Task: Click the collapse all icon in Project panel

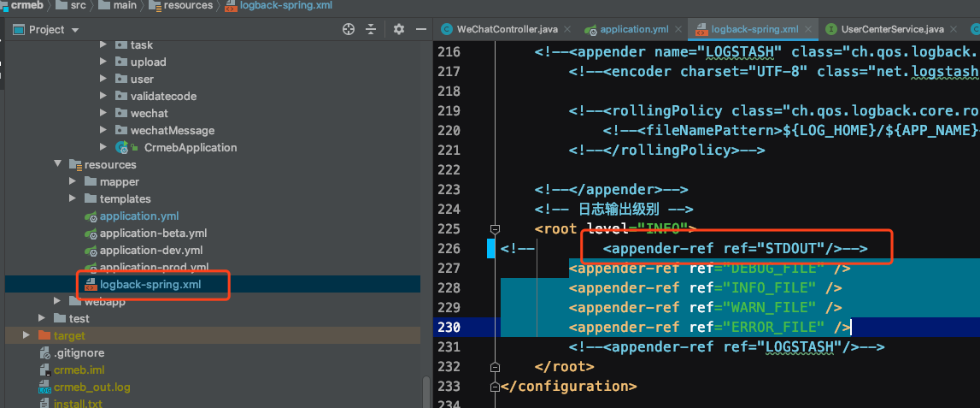Action: 372,29
